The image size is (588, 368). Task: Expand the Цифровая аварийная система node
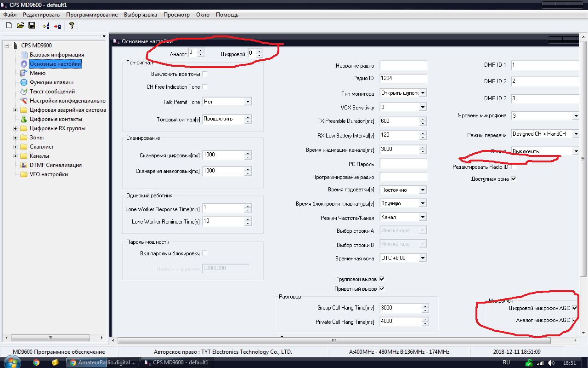(x=15, y=110)
